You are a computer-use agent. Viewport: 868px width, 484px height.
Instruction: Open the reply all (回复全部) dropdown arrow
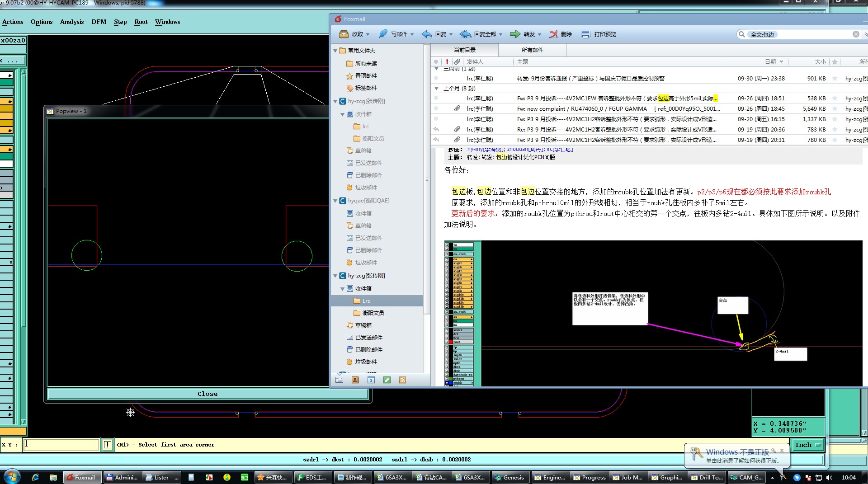[x=501, y=35]
